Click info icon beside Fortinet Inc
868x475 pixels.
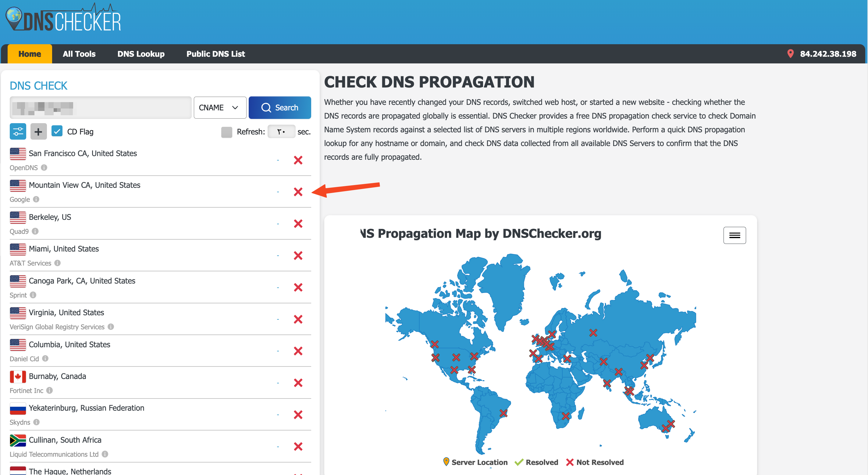[50, 390]
